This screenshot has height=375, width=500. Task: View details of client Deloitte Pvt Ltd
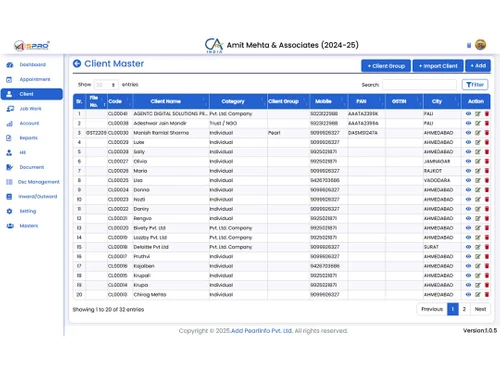[468, 247]
